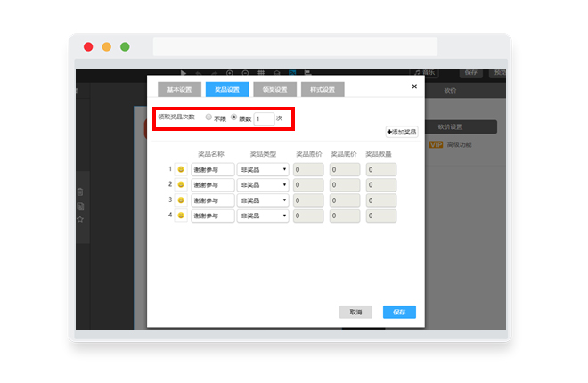This screenshot has height=383, width=588.
Task: Click the 奖品名称 column header
Action: coord(211,154)
